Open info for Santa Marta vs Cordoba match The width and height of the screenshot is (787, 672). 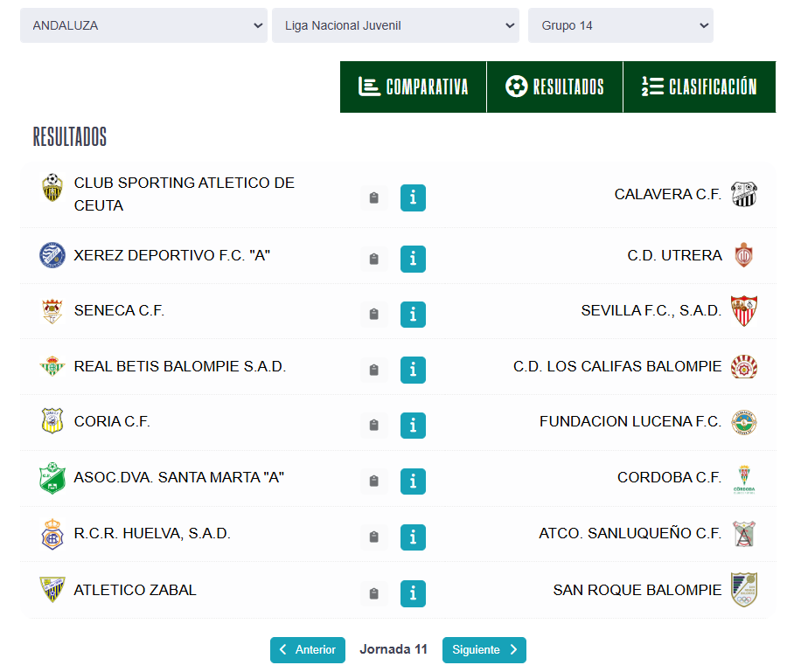pyautogui.click(x=413, y=481)
